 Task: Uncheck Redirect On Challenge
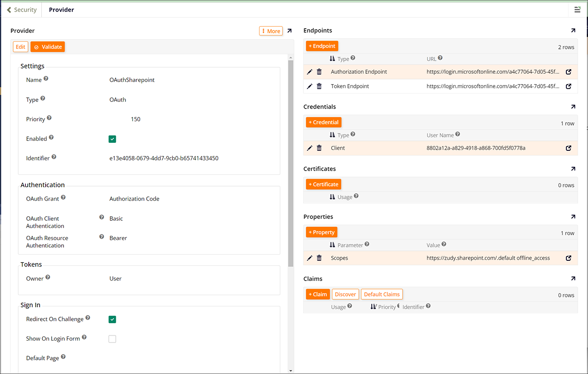pos(112,319)
